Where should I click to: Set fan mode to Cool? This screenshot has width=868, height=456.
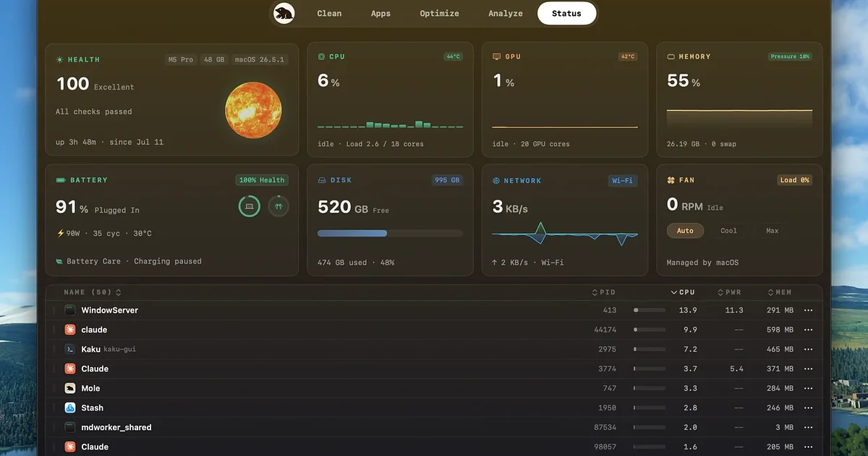coord(728,231)
